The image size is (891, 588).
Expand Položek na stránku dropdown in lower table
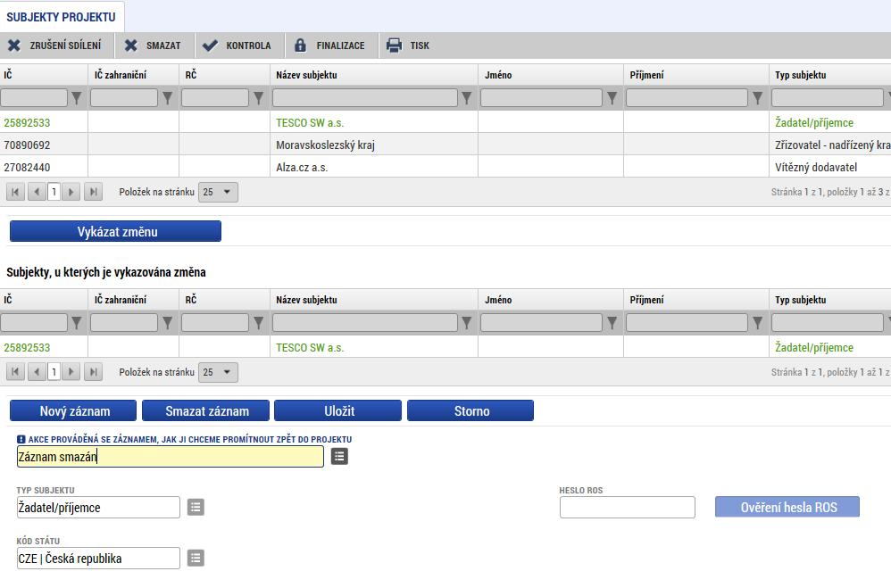[x=218, y=372]
